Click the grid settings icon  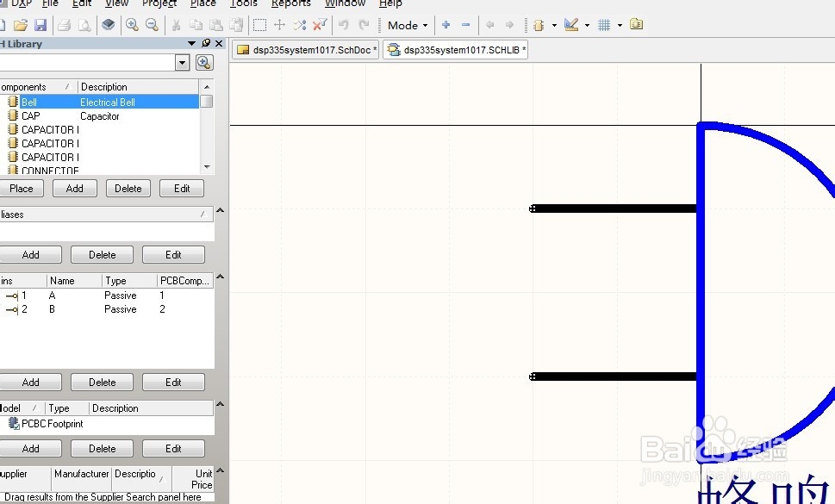point(604,25)
